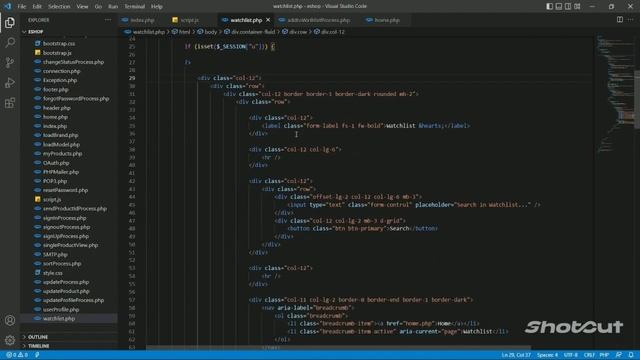Viewport: 640px width, 360px height.
Task: Click the code minimap preview
Action: coord(615,94)
